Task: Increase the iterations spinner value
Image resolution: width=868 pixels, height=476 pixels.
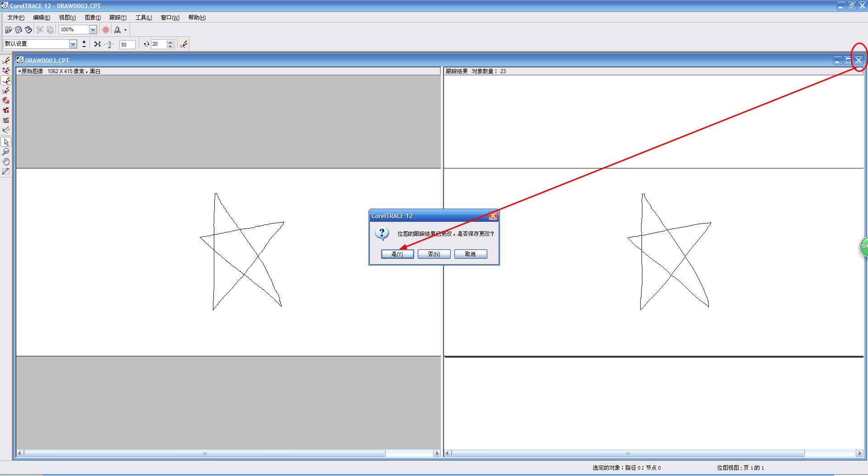Action: [x=170, y=42]
